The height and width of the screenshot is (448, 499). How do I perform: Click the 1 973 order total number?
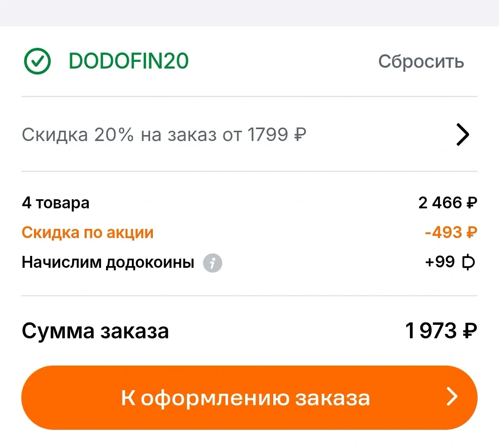point(431,331)
